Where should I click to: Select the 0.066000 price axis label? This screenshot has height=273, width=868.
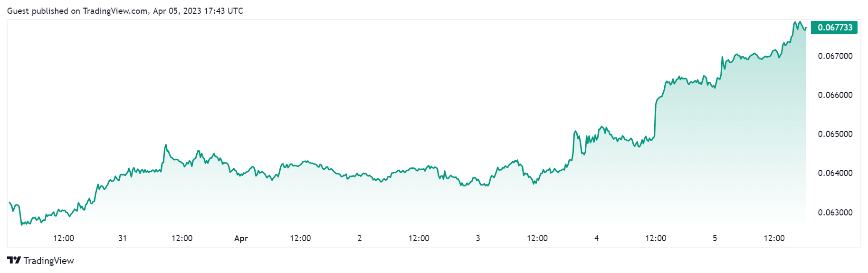coord(835,95)
